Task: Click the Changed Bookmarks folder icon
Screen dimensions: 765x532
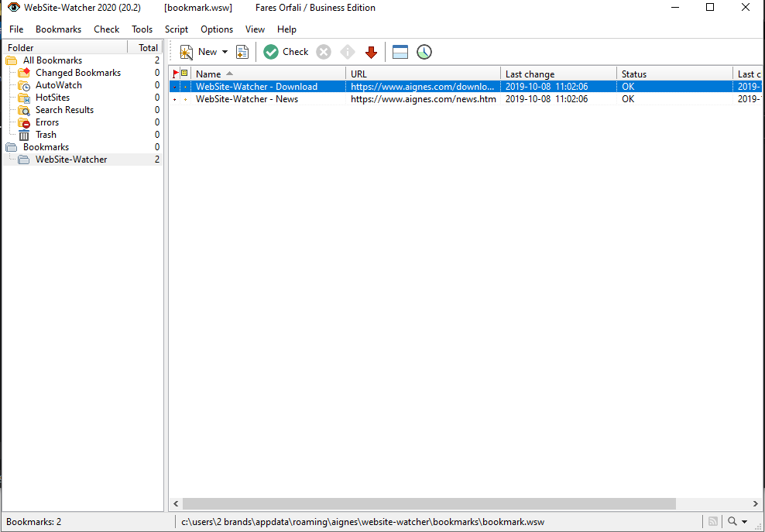Action: (24, 73)
